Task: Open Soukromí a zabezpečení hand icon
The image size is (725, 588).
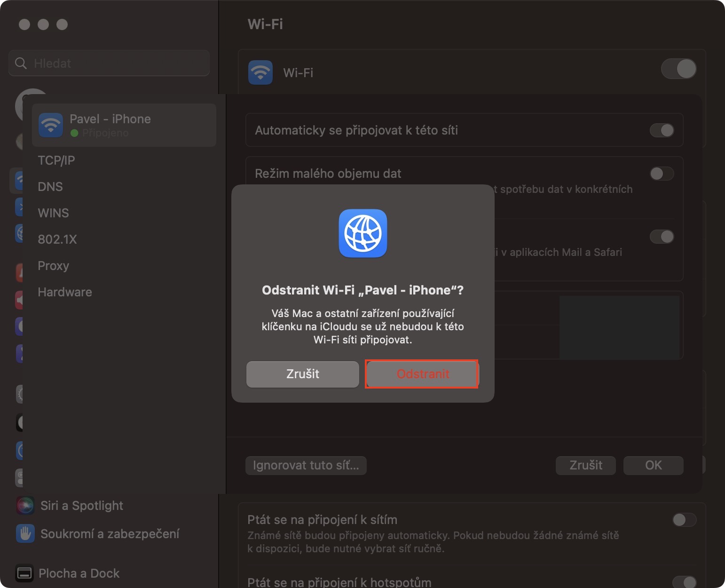Action: [25, 534]
